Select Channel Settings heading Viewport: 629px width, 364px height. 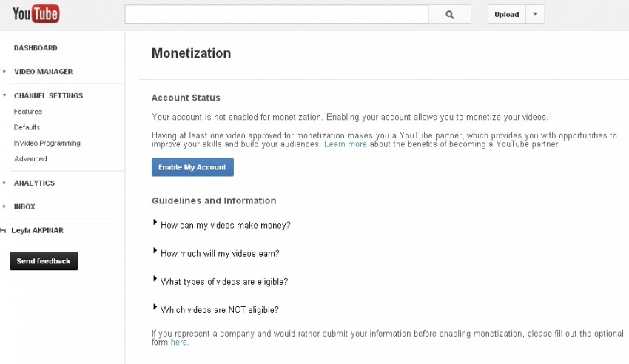pyautogui.click(x=49, y=96)
